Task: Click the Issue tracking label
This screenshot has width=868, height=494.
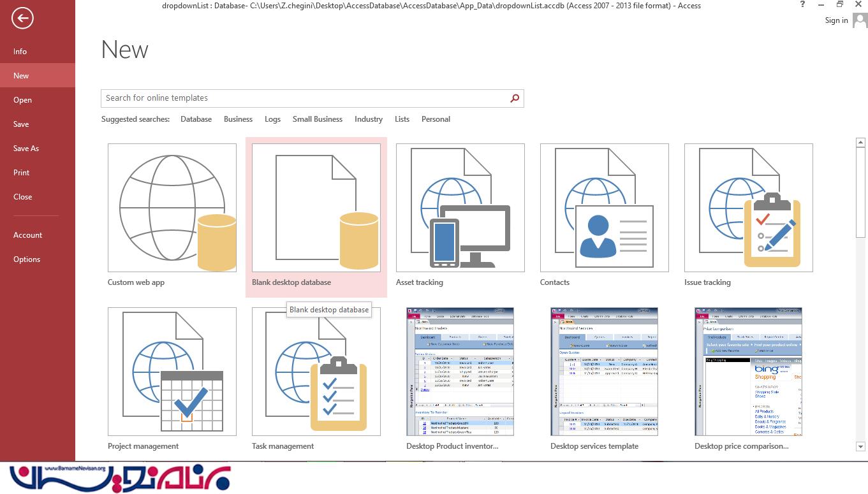Action: tap(707, 282)
